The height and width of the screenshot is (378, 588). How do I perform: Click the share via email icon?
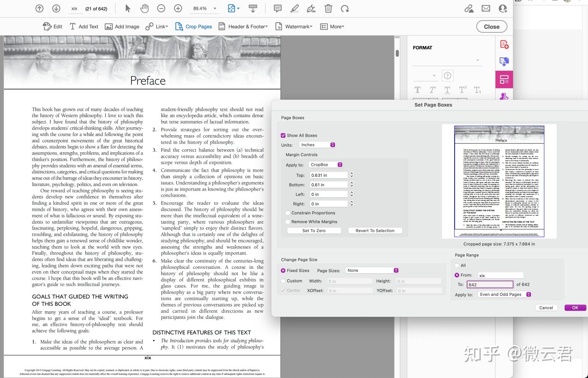click(485, 8)
